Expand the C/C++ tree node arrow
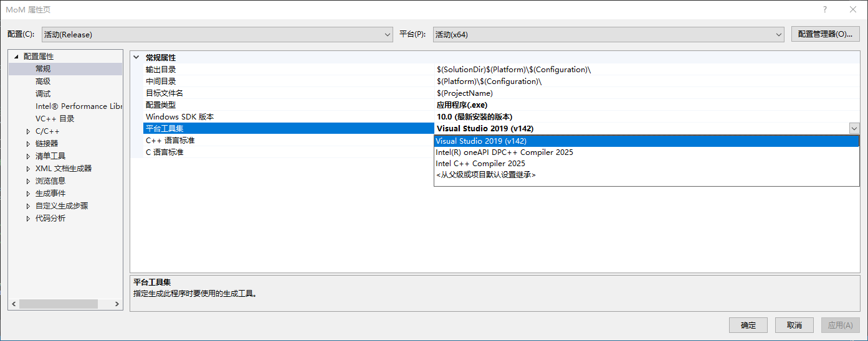868x341 pixels. (x=28, y=131)
